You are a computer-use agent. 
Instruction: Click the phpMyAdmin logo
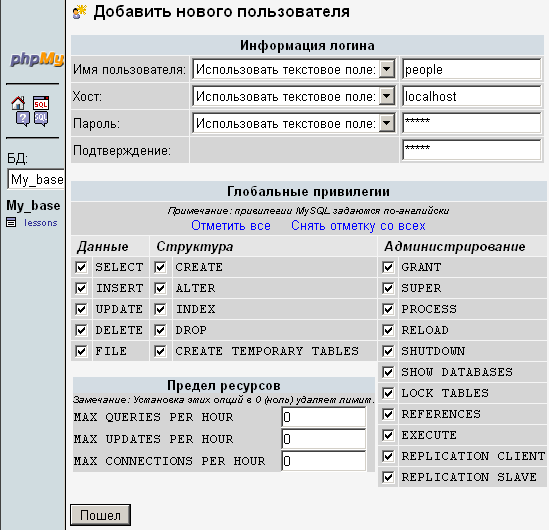pos(37,59)
